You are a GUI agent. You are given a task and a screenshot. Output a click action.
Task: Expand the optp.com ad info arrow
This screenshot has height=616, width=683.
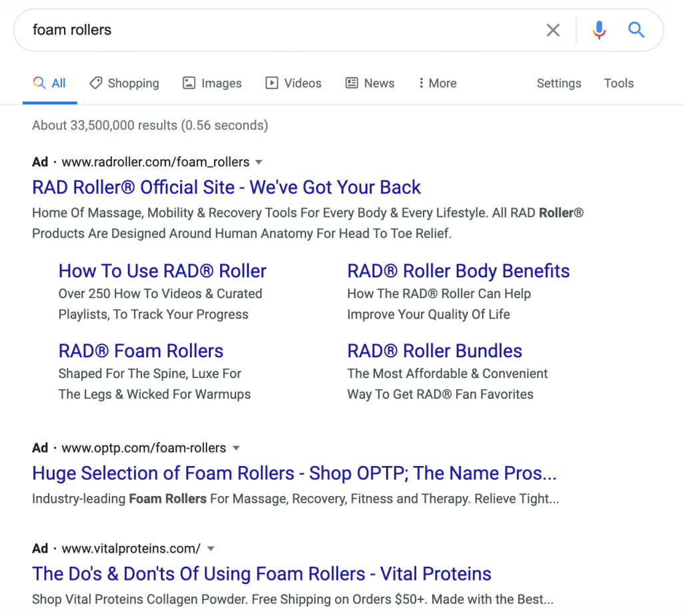tap(236, 448)
